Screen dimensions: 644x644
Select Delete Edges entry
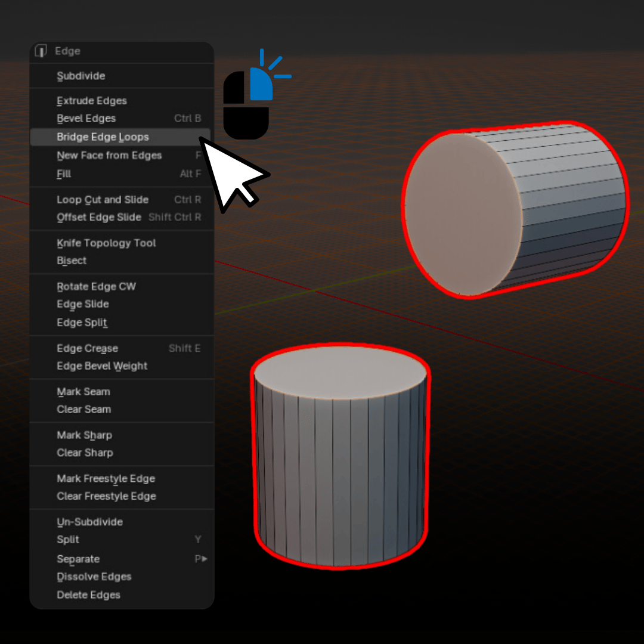point(122,595)
